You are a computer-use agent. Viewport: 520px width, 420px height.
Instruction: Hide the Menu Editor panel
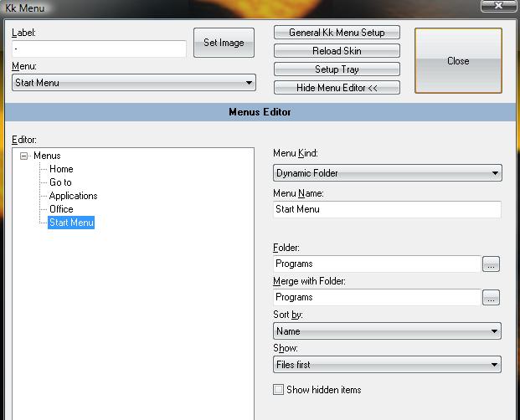(x=337, y=88)
